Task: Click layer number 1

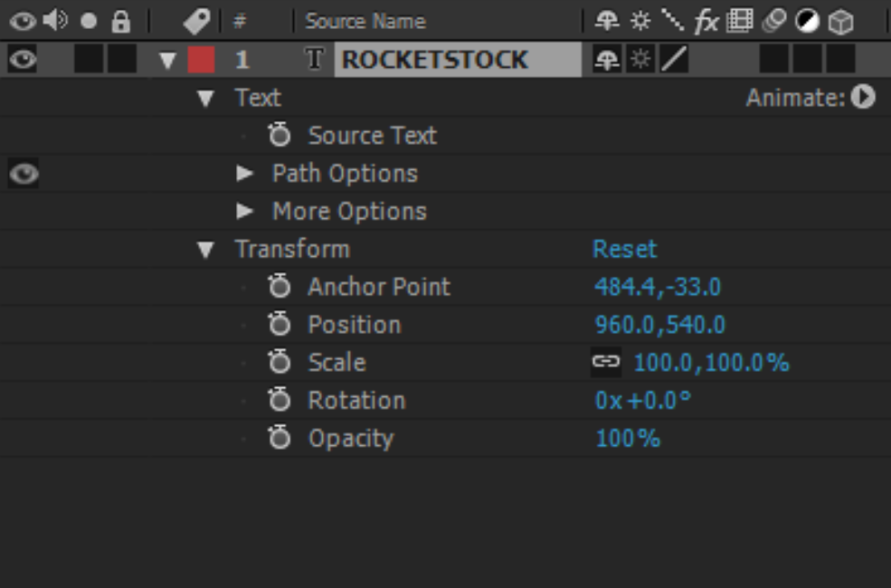Action: coord(242,60)
